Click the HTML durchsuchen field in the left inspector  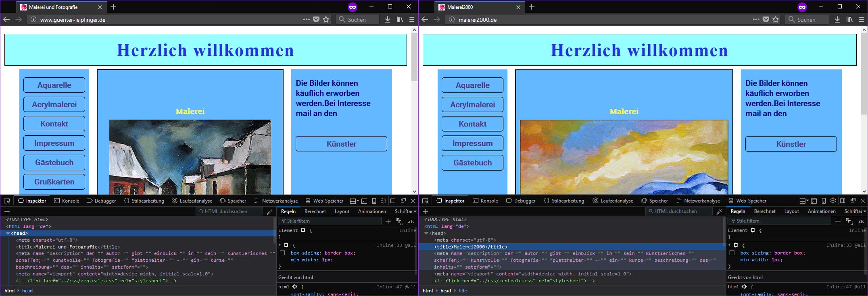(230, 211)
